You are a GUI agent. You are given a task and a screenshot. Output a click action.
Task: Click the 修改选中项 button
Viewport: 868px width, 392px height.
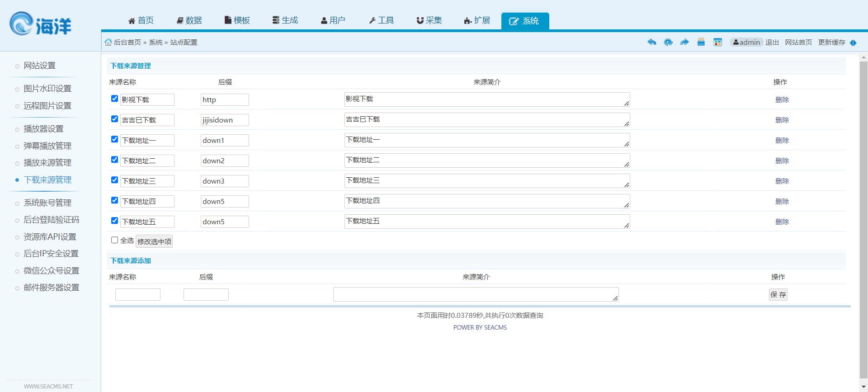[x=154, y=241]
